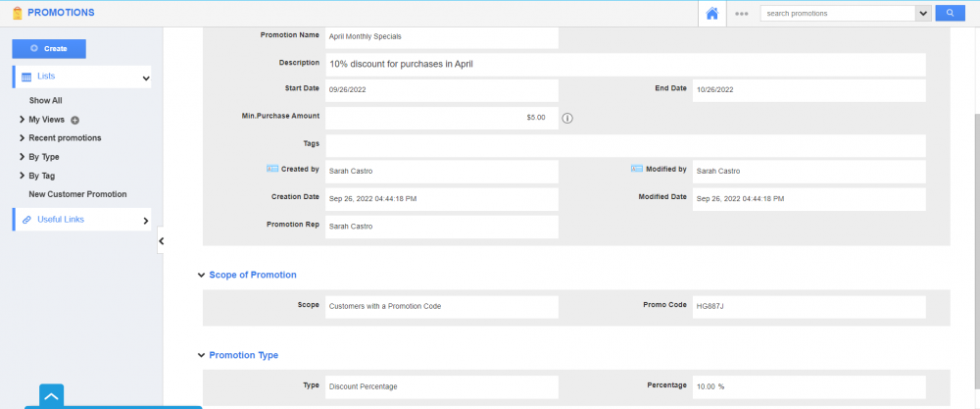Screen dimensions: 980x409
Task: Open the three-dots more options menu
Action: click(x=742, y=13)
